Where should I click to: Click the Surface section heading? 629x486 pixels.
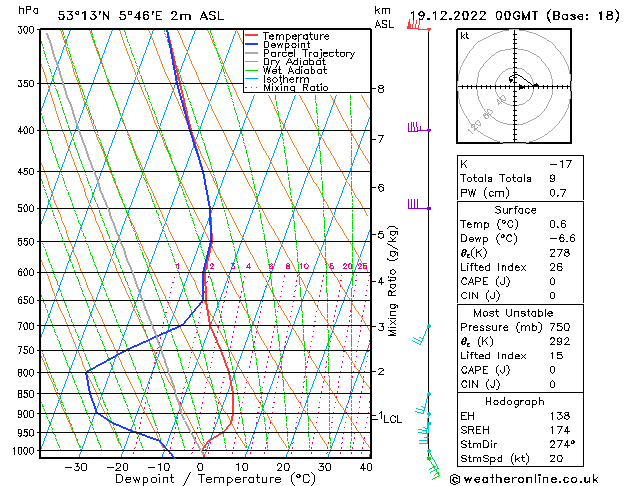point(515,210)
